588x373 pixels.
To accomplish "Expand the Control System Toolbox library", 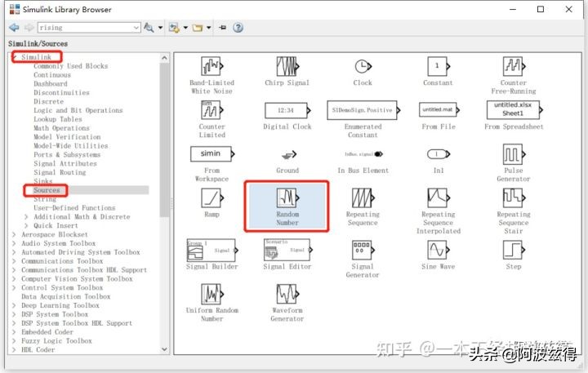I will point(14,288).
